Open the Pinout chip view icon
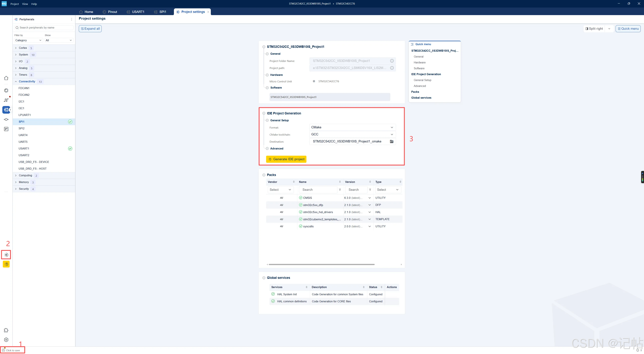 point(6,90)
